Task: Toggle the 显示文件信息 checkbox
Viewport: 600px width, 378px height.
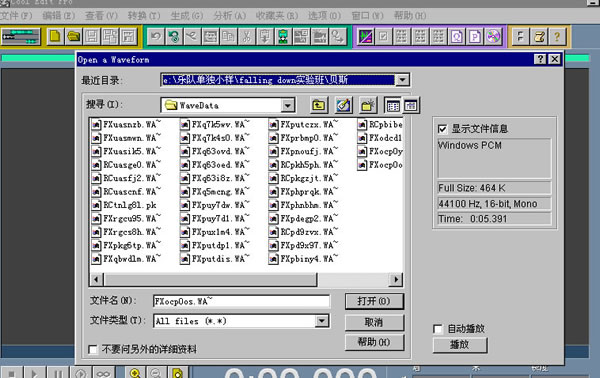Action: 442,129
